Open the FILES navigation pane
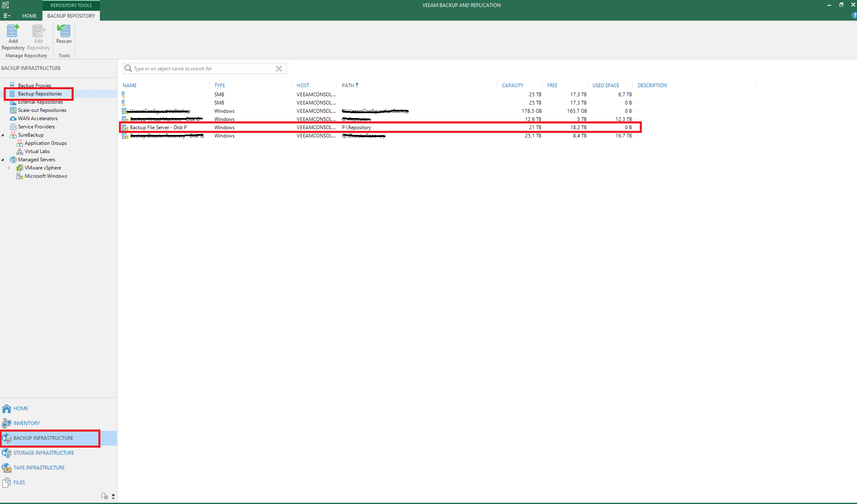This screenshot has height=504, width=857. point(58,483)
